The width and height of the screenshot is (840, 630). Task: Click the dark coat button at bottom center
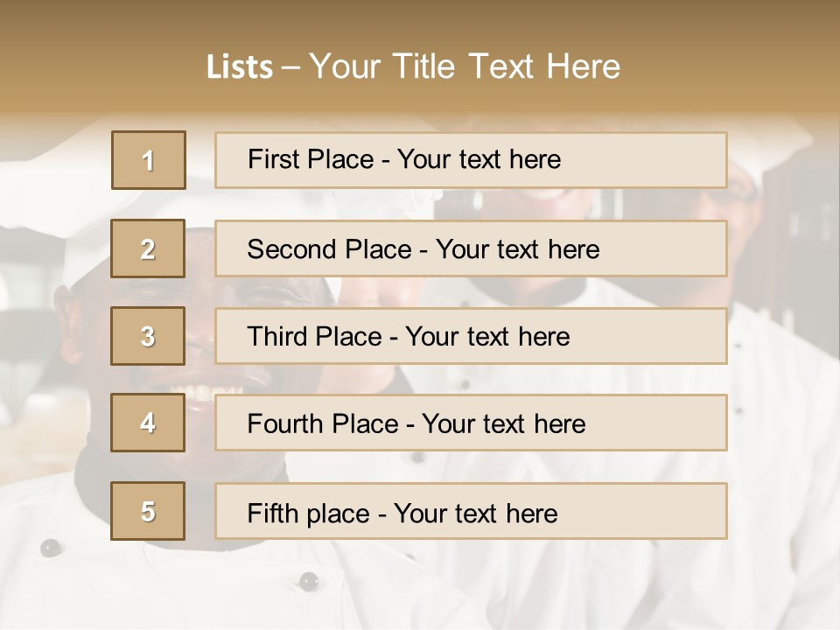coord(308,580)
